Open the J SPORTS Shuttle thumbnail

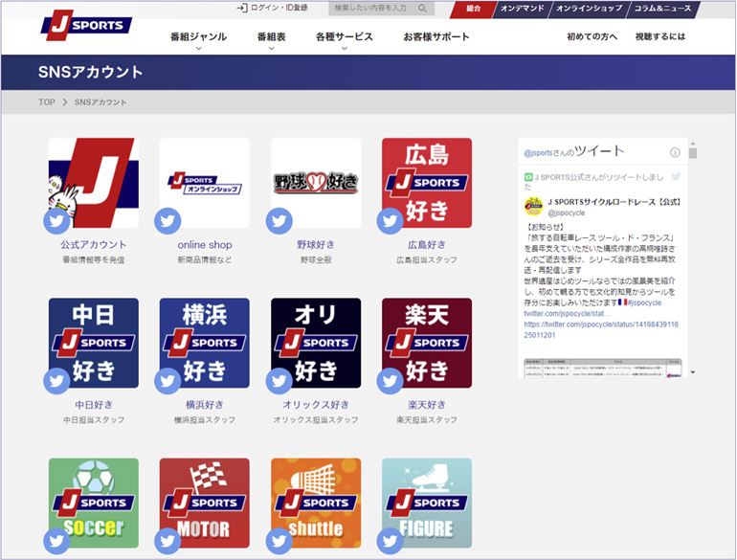point(316,504)
